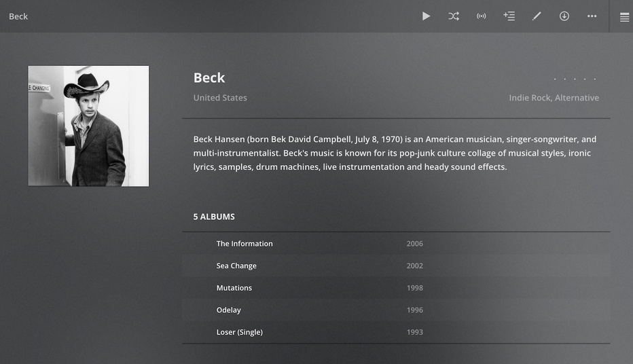Click the United States country label
633x364 pixels.
click(x=220, y=98)
